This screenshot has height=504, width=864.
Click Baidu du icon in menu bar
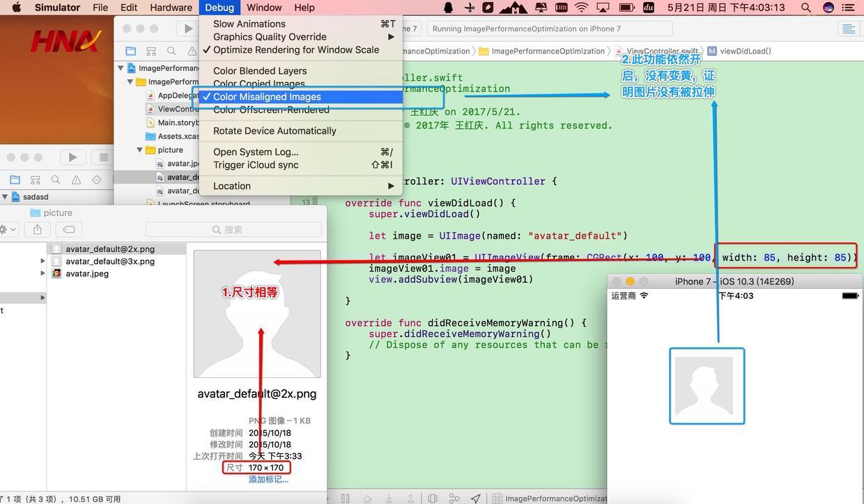[649, 8]
